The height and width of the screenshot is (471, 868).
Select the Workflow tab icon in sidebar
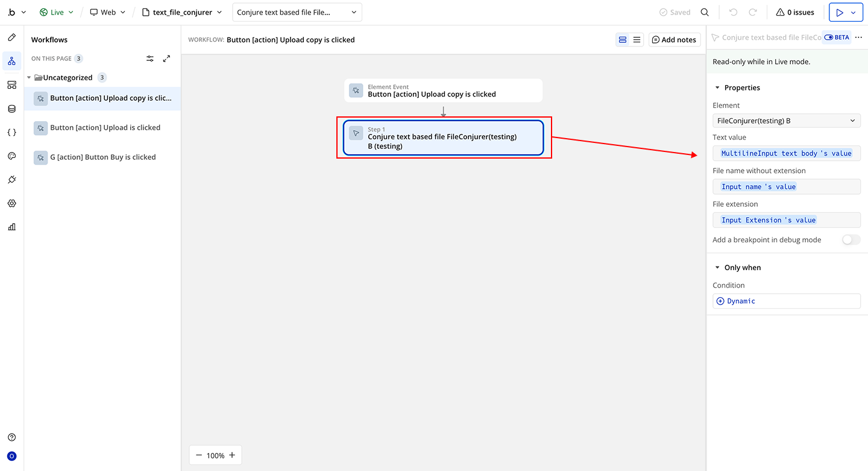tap(11, 61)
